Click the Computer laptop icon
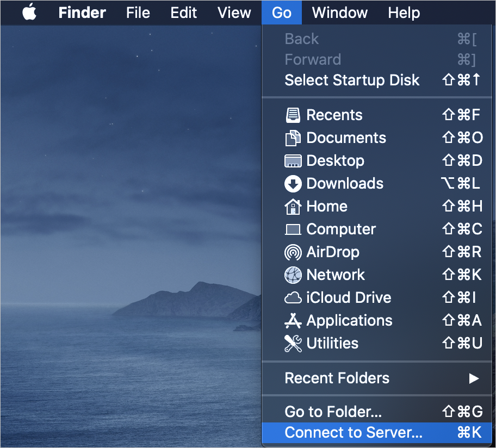This screenshot has height=448, width=496. pos(293,229)
